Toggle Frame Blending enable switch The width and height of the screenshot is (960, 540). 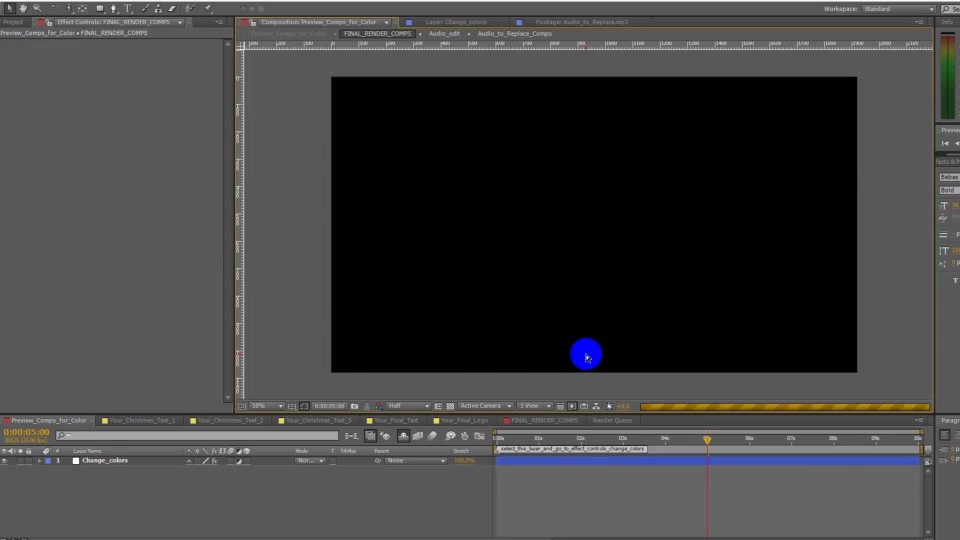point(418,436)
